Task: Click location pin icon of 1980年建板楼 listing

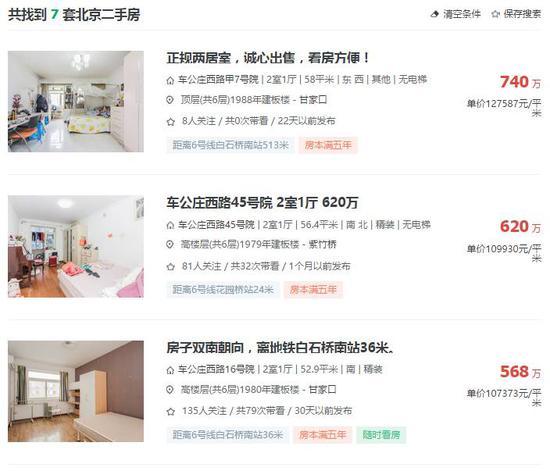Action: coord(170,390)
